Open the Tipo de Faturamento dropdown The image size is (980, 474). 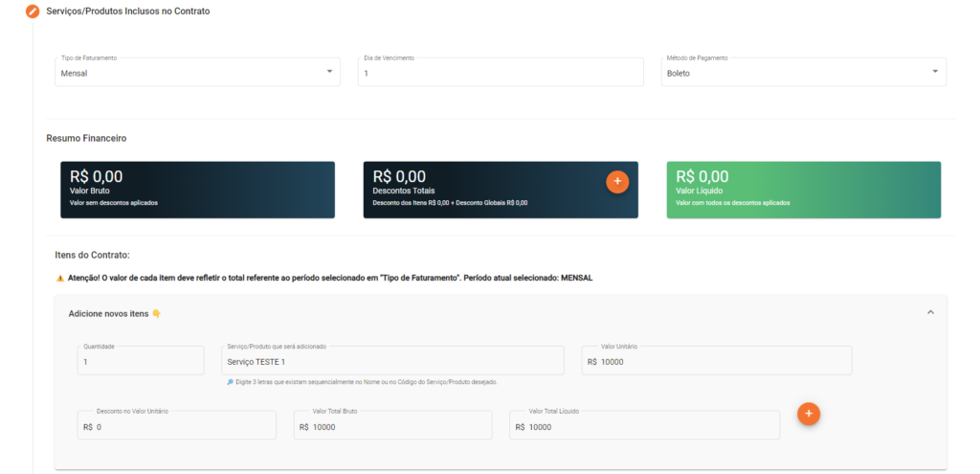click(x=197, y=73)
